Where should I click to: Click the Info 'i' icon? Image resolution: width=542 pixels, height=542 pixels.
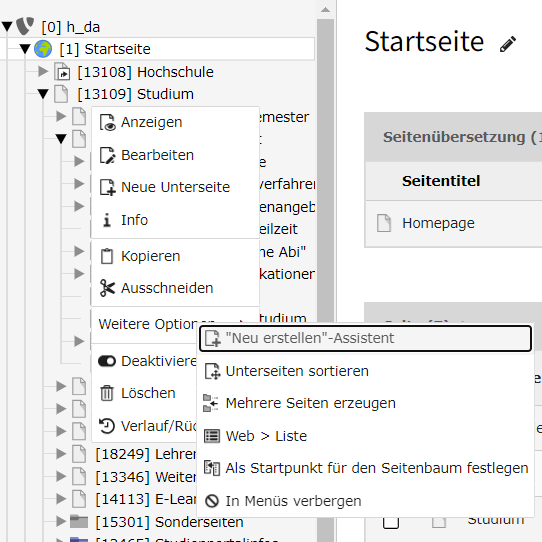pos(107,220)
